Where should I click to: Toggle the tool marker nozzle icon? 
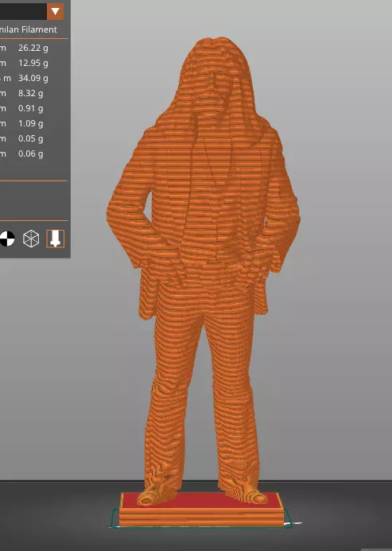point(56,239)
